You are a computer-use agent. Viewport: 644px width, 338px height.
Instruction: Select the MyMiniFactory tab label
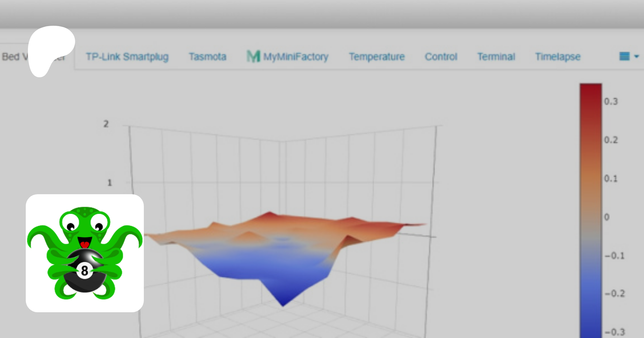tap(296, 57)
